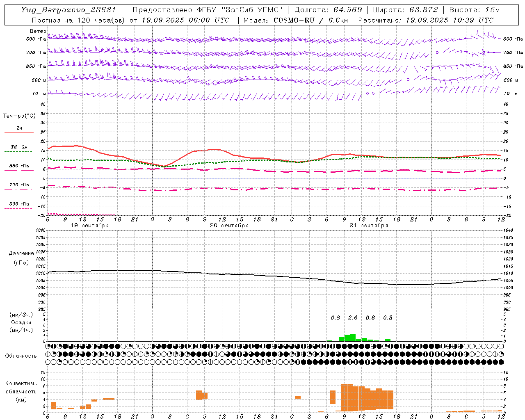Click the Модель COSMO-RU / 6.6км label
Screen dimensions: 525x420
296,20
